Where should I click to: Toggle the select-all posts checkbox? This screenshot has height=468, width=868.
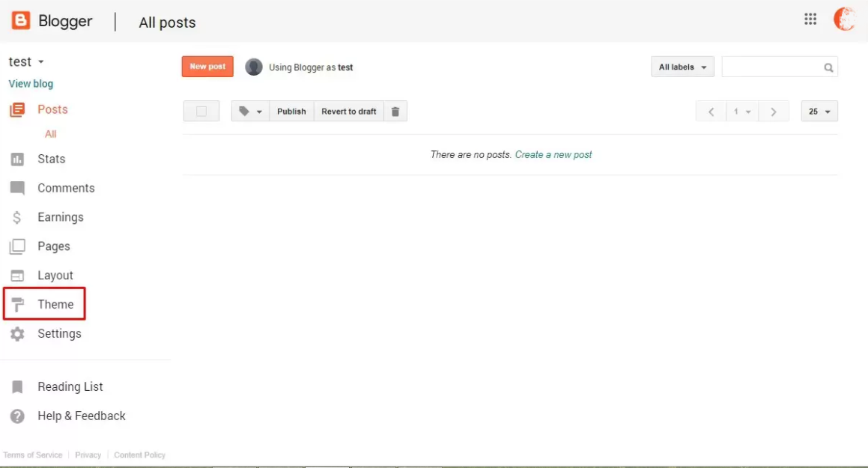click(201, 111)
